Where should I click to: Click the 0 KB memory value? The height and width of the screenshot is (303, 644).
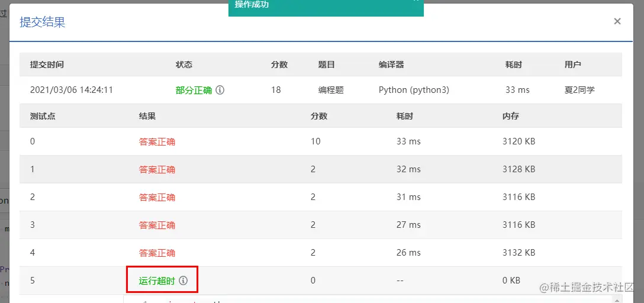(x=511, y=281)
